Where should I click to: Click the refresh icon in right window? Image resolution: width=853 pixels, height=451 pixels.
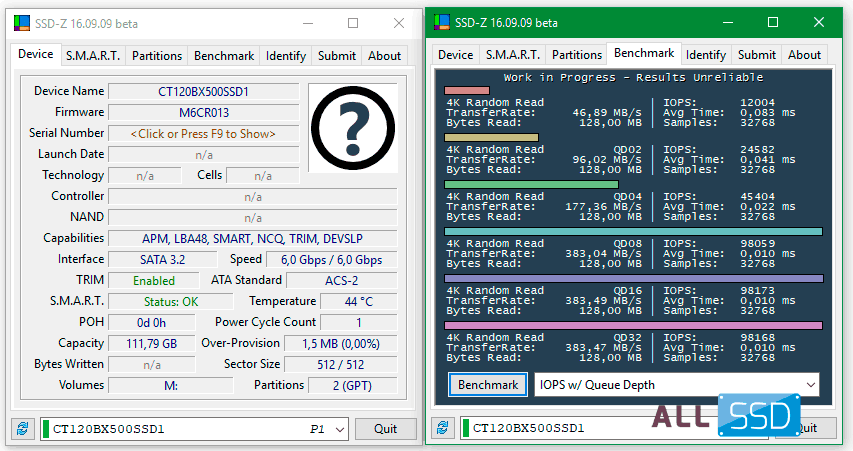[x=443, y=429]
